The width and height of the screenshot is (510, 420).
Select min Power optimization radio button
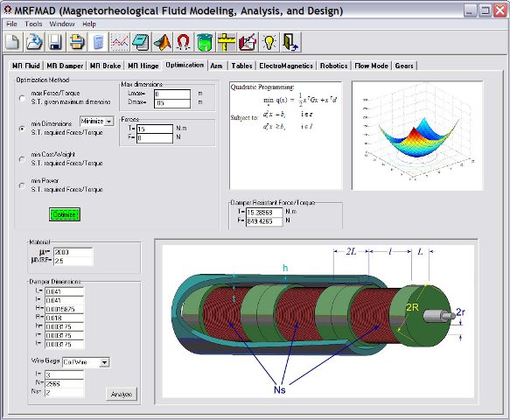(x=22, y=185)
